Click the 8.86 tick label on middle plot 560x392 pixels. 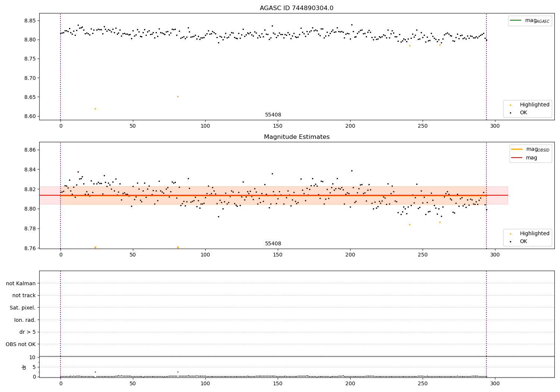coord(29,150)
